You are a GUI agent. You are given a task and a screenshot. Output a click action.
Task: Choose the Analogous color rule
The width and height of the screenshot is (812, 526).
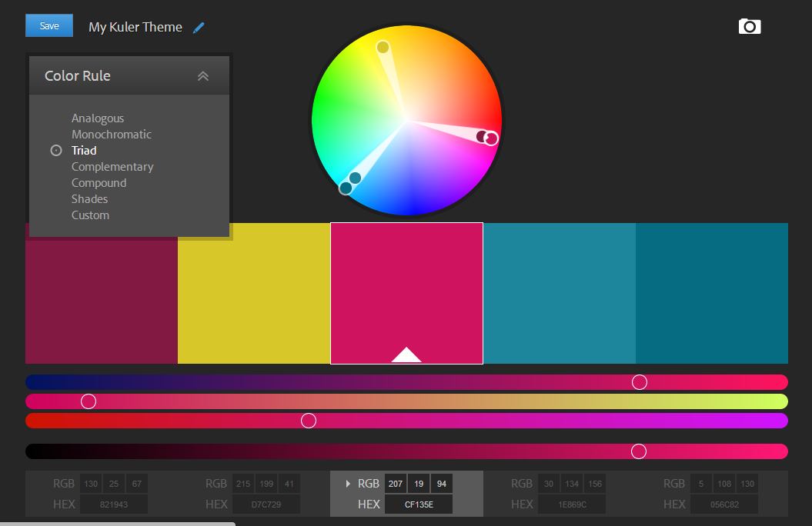pos(98,118)
